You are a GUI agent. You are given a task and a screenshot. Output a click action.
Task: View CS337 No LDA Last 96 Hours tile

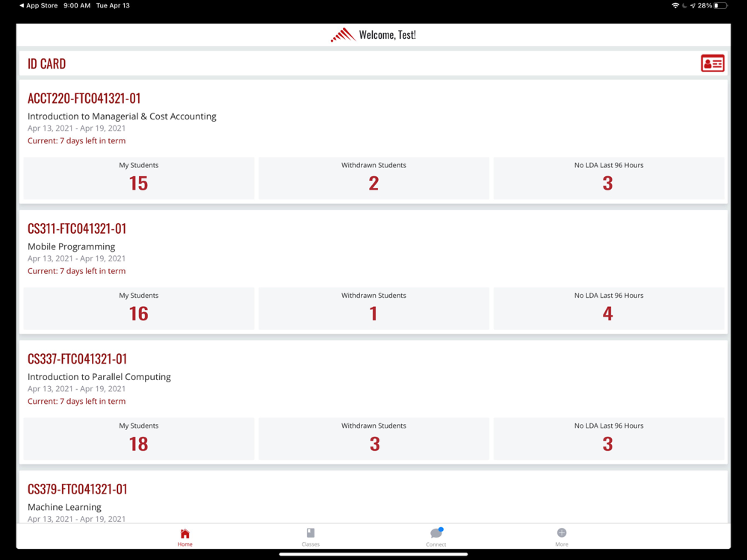tap(609, 438)
